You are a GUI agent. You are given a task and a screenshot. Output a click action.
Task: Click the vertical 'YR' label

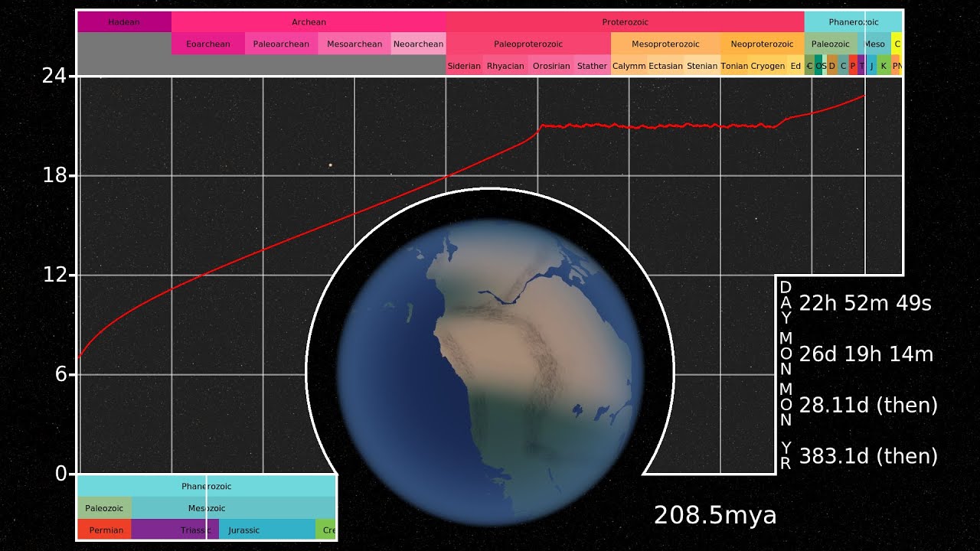pos(786,455)
